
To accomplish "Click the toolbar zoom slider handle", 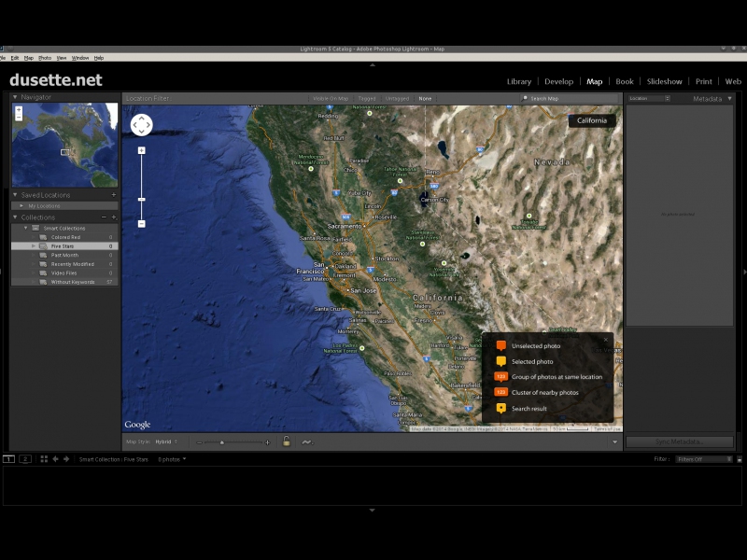I will (x=221, y=442).
